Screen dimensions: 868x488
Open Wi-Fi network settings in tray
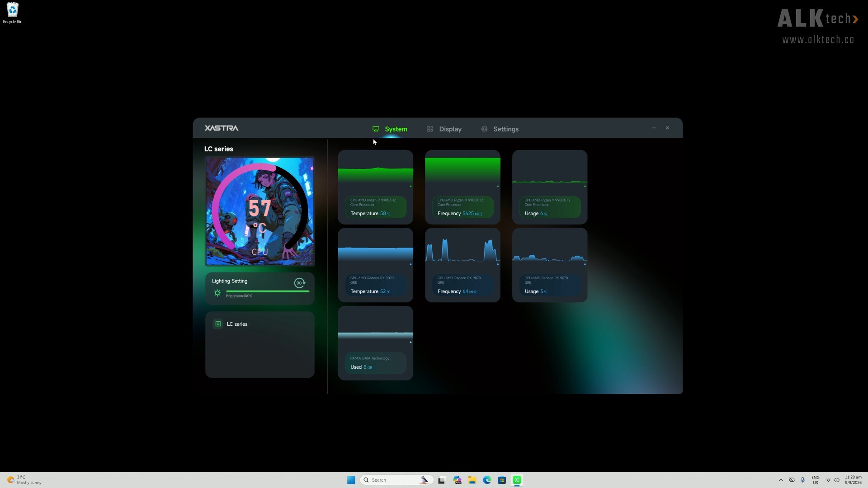(828, 480)
